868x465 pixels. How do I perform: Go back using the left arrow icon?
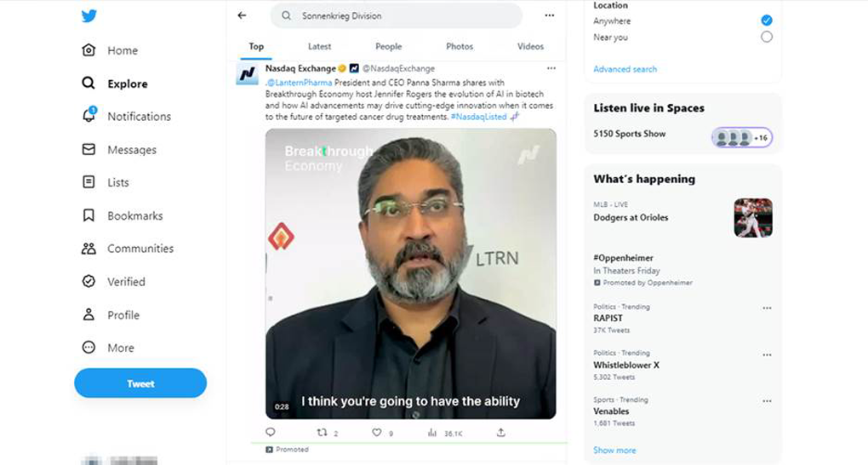pyautogui.click(x=243, y=15)
